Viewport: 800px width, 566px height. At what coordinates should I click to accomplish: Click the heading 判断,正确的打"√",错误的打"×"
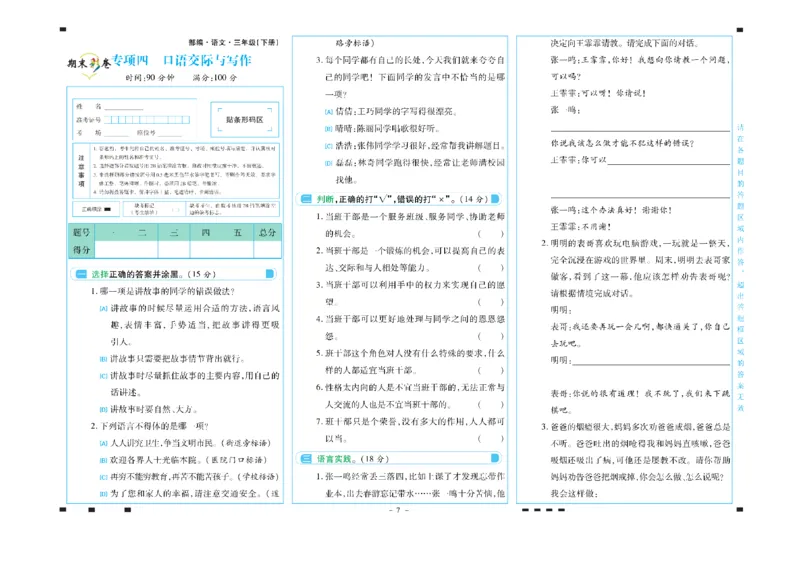(387, 199)
